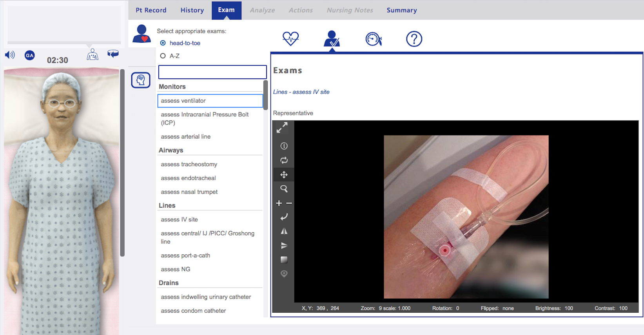Select assess IV site from Lines

pyautogui.click(x=179, y=219)
